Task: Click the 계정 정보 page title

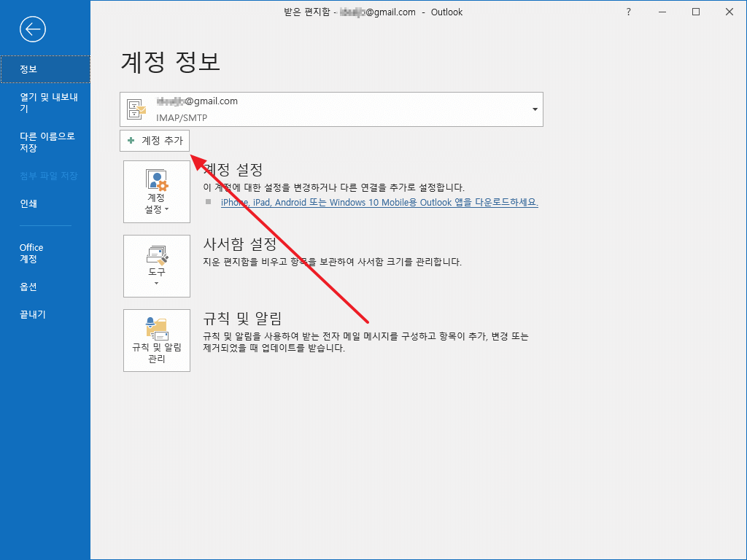Action: [x=170, y=61]
